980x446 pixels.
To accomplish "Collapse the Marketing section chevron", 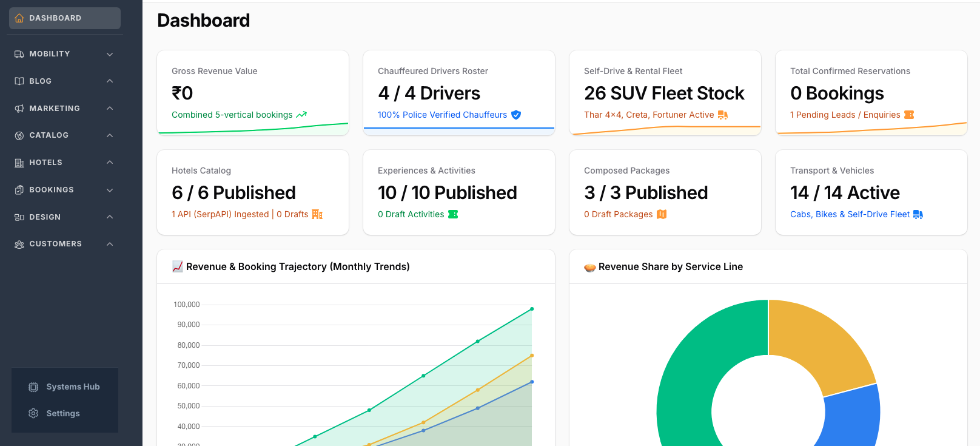I will coord(110,109).
